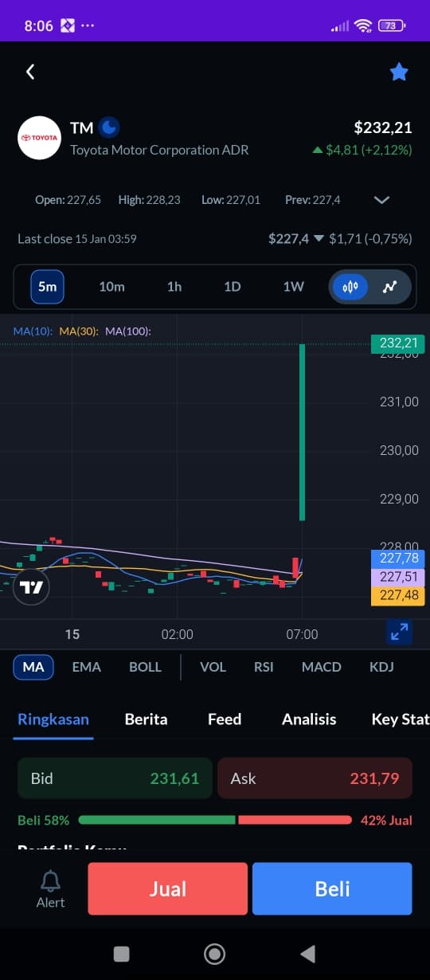Tap Android recent apps square button

121,954
